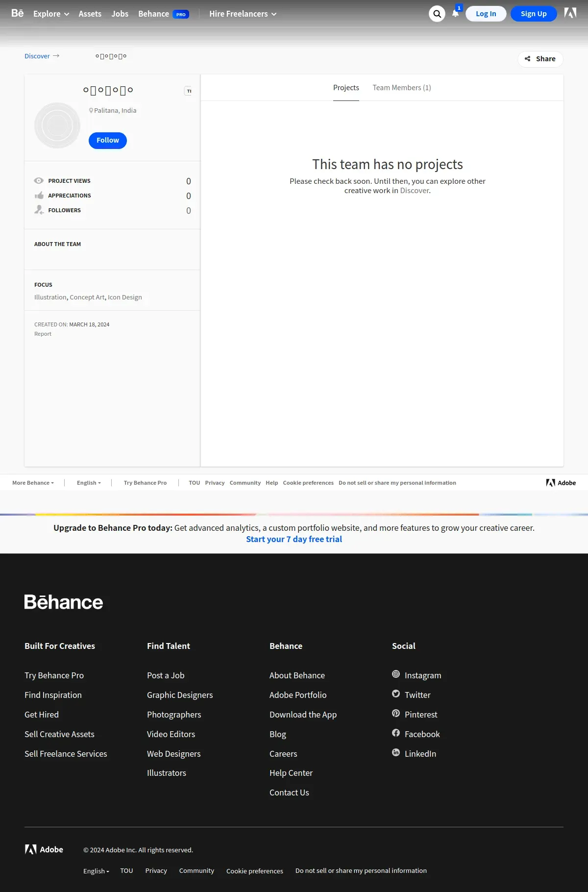
Task: Click the Discover link in the empty projects message
Action: tap(415, 191)
